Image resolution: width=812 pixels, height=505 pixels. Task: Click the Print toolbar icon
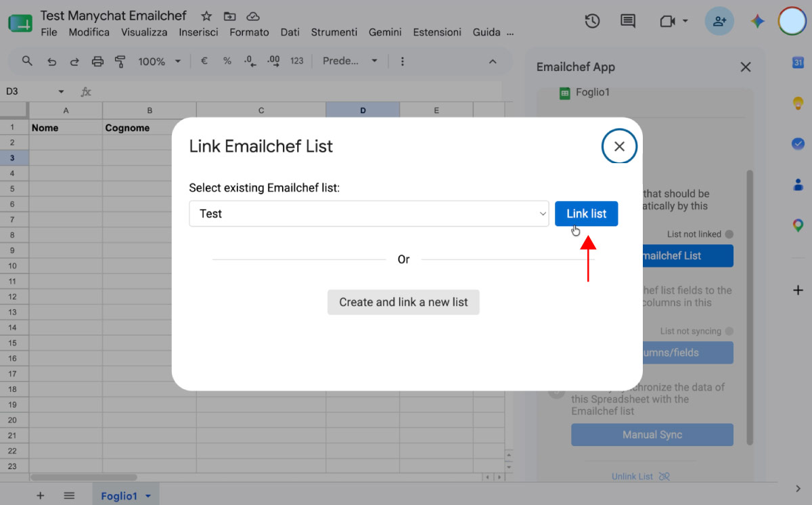pos(97,61)
